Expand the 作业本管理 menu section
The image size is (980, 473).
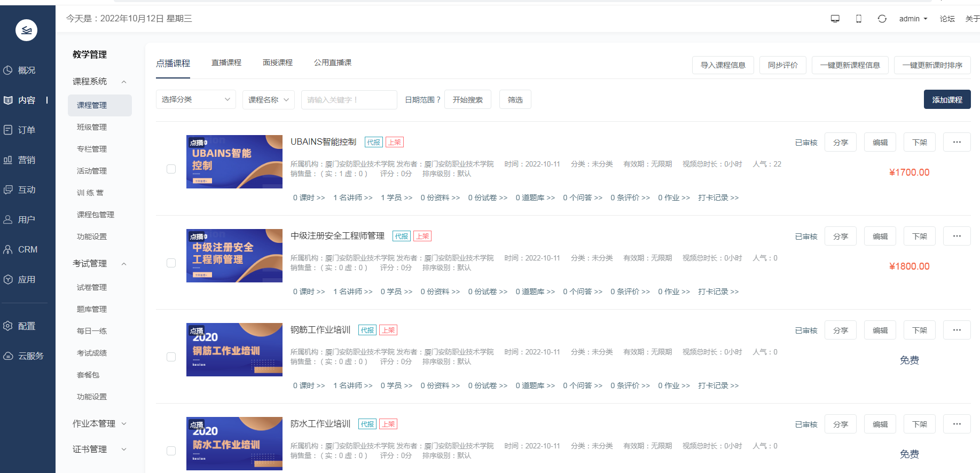[99, 424]
